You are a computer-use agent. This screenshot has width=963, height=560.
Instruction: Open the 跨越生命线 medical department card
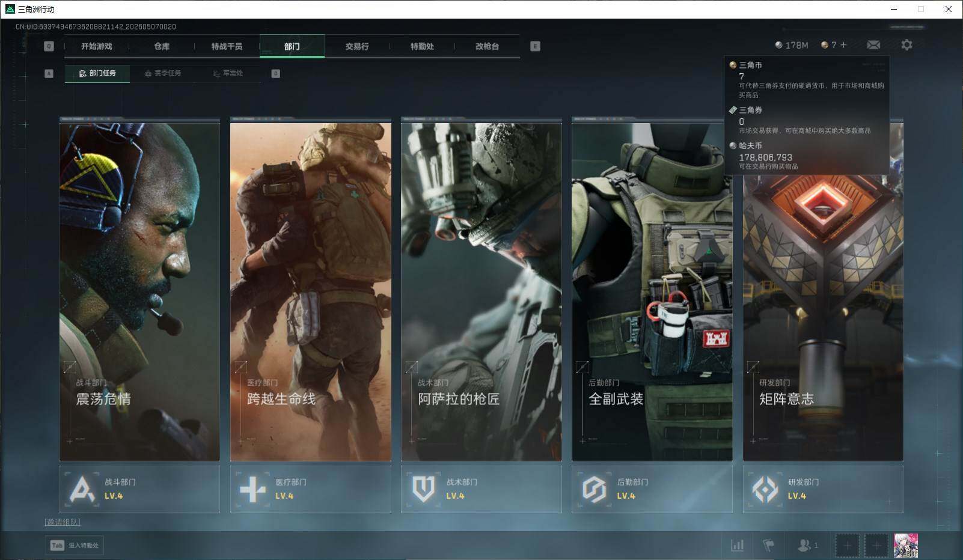310,291
